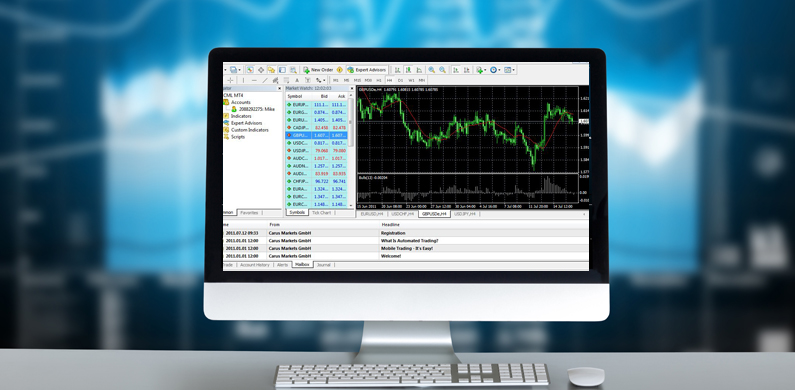The image size is (795, 390).
Task: Expand the Indicators list dropdown arrow
Action: 485,70
